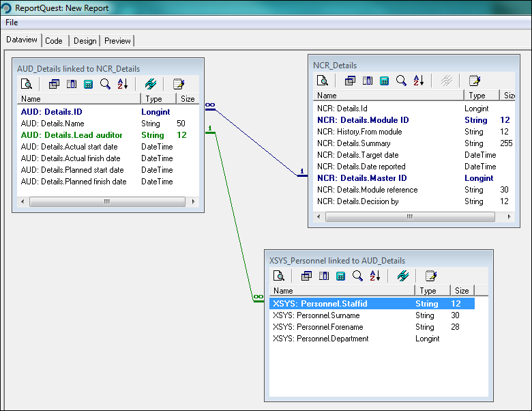
Task: Select XSYS: Personnel.Forename row
Action: point(372,327)
